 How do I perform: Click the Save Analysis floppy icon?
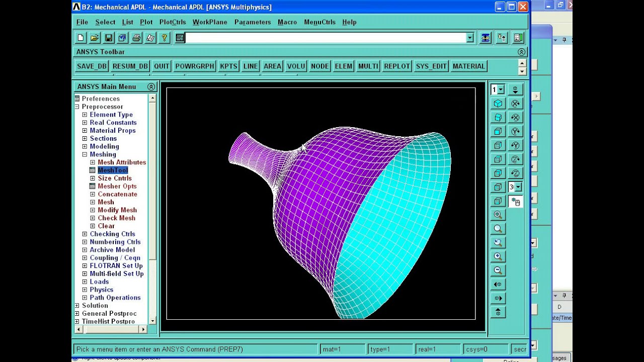click(108, 38)
